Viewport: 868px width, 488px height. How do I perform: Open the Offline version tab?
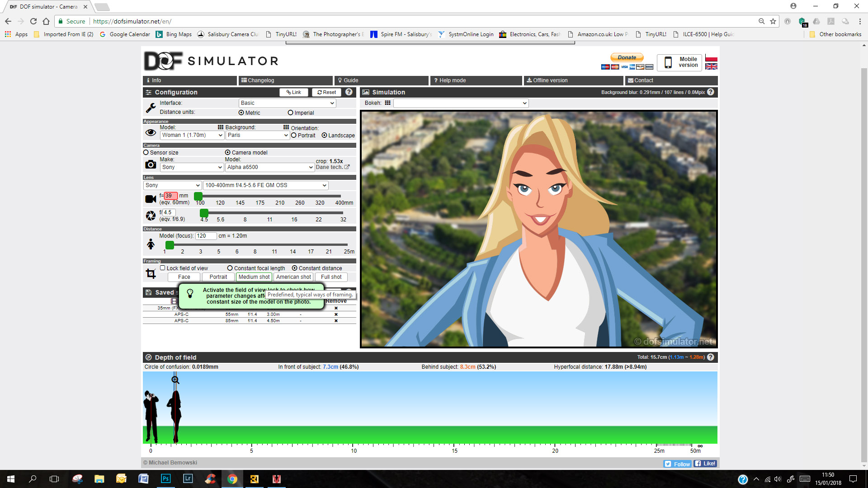573,80
